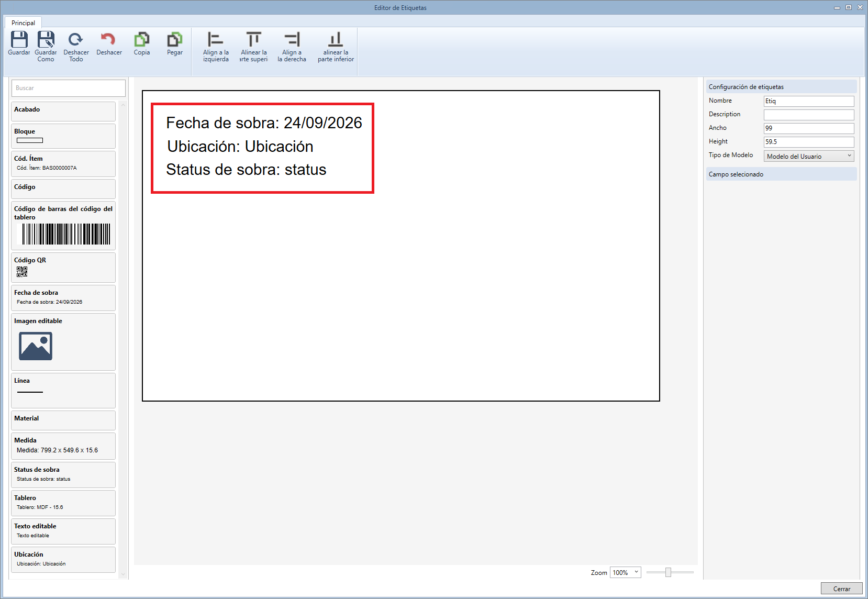Image resolution: width=868 pixels, height=599 pixels.
Task: Click the Pegar paste icon
Action: 175,39
